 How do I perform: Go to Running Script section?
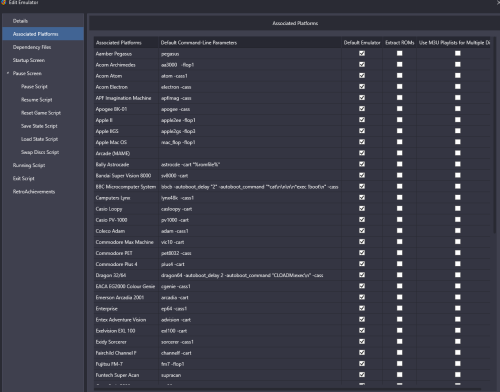pyautogui.click(x=29, y=165)
